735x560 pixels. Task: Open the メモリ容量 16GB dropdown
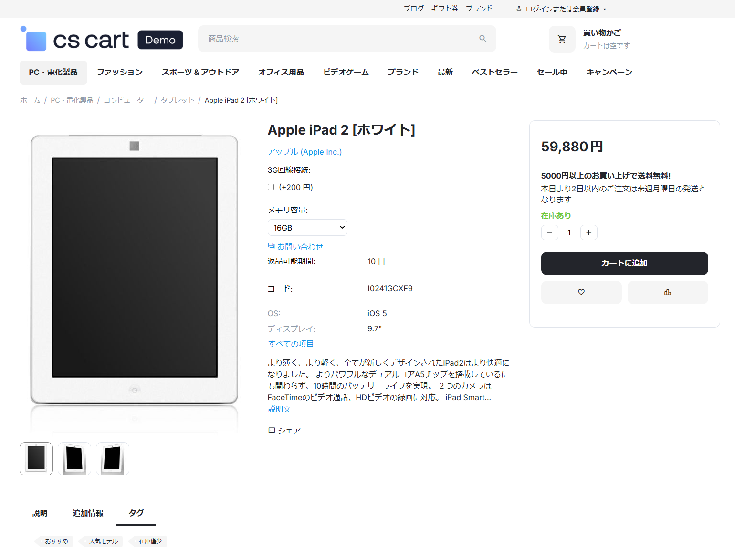pyautogui.click(x=307, y=228)
